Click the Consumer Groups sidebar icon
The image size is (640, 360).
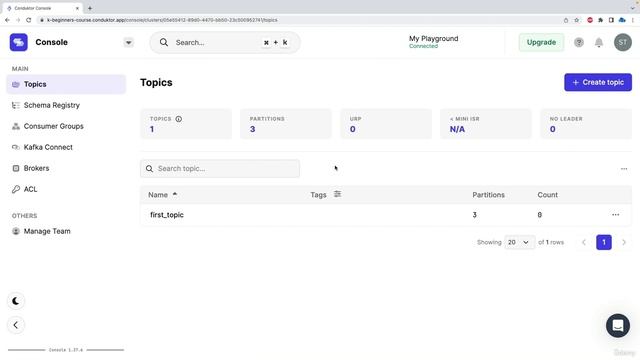[x=16, y=126]
